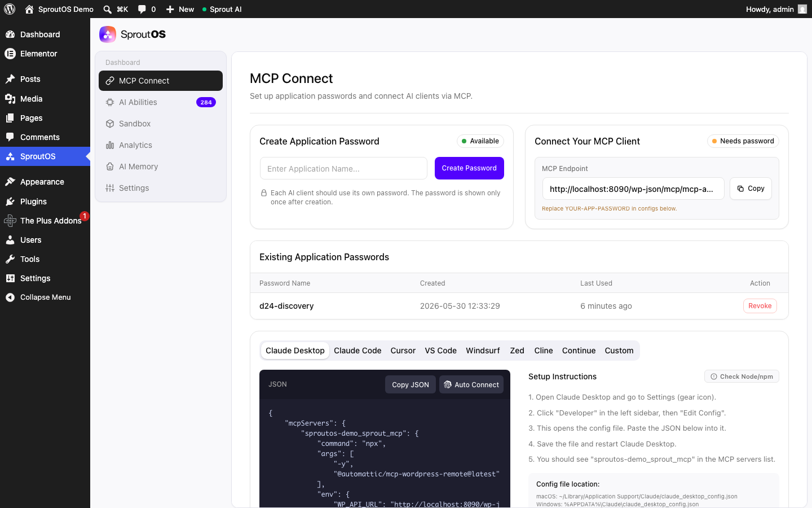
Task: Click the Plugins plug icon
Action: tap(10, 202)
